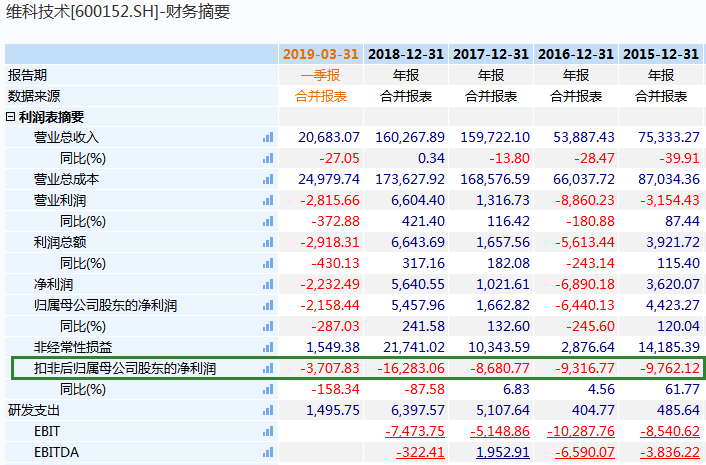The height and width of the screenshot is (465, 706).
Task: Open chart icon for 净利润 row
Action: [268, 284]
